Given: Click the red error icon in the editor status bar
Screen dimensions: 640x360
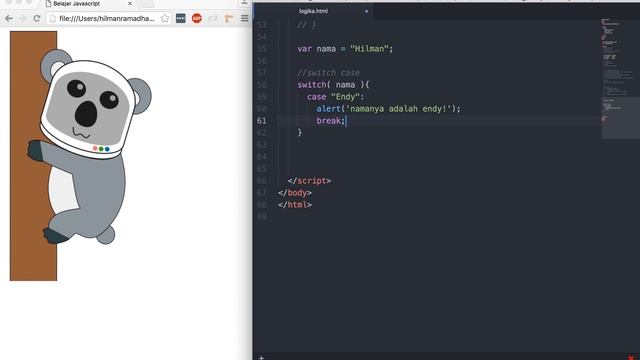Looking at the screenshot, I should click(631, 357).
